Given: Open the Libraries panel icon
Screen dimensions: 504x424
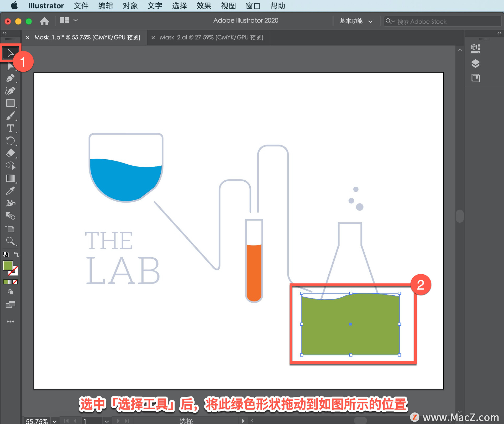Looking at the screenshot, I should (x=475, y=78).
